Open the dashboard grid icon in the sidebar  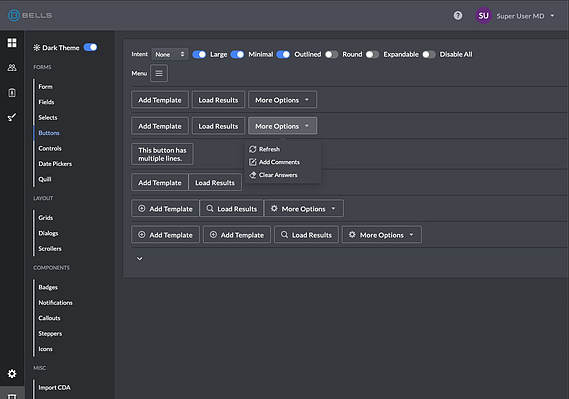click(12, 43)
